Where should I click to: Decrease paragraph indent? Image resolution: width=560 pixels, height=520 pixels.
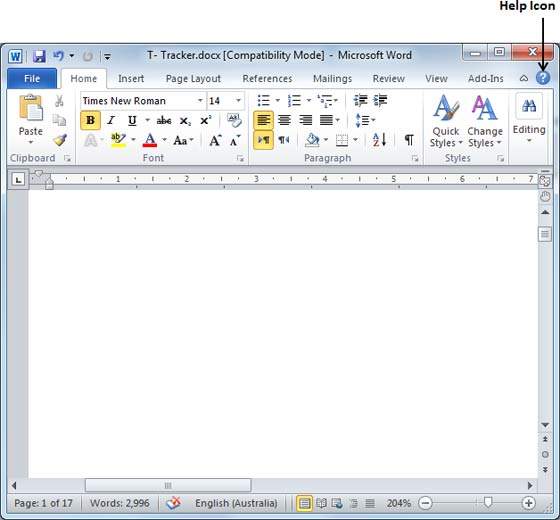click(360, 100)
